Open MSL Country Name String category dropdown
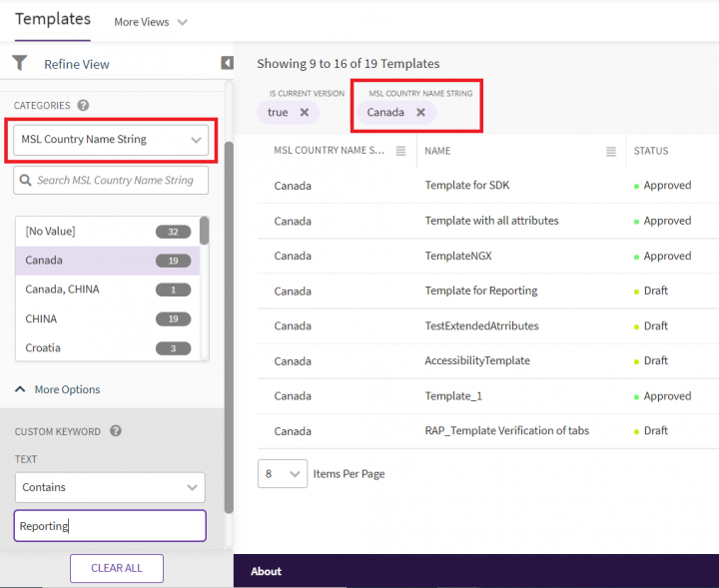 pos(111,140)
